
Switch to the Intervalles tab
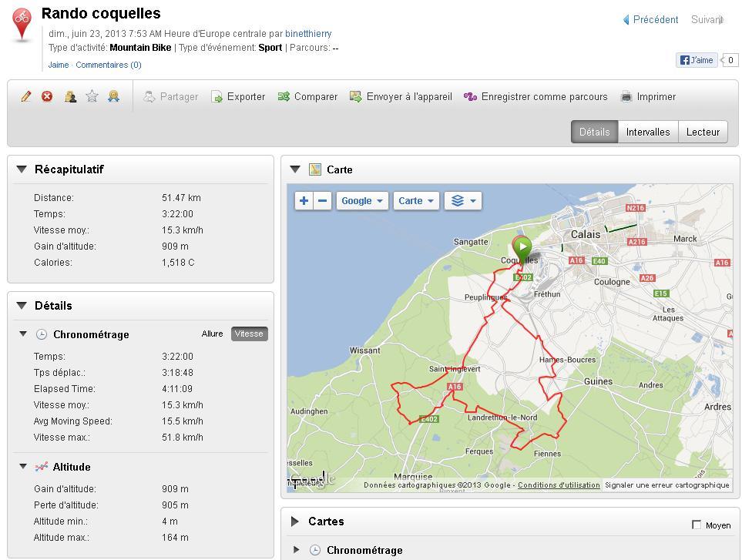pyautogui.click(x=647, y=132)
